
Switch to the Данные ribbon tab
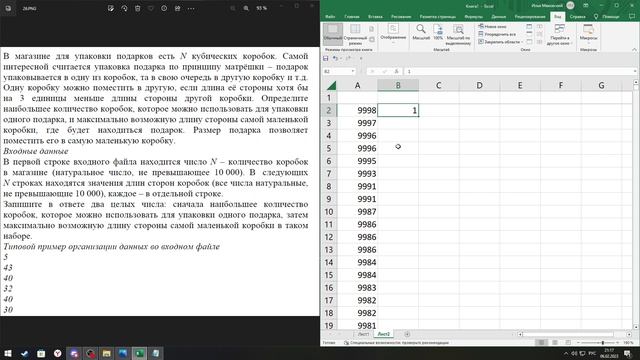[498, 17]
